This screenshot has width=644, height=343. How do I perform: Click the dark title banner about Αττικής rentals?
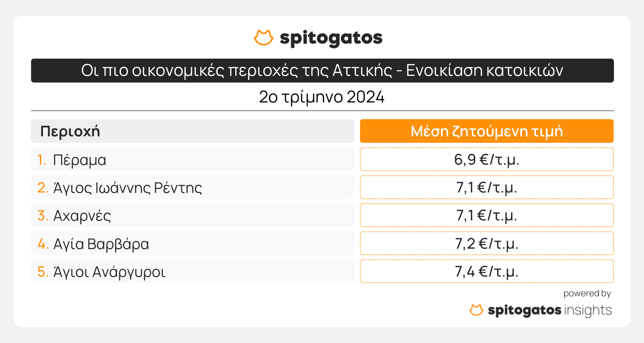322,71
